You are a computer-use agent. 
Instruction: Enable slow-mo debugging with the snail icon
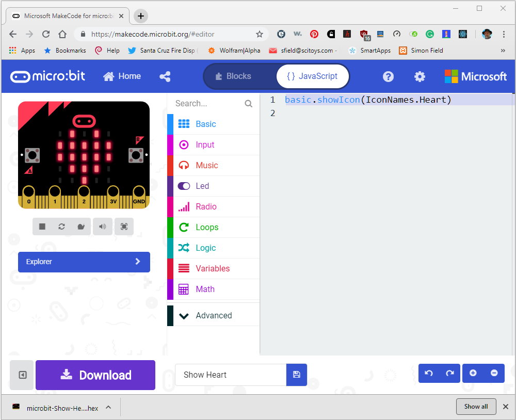tap(82, 226)
